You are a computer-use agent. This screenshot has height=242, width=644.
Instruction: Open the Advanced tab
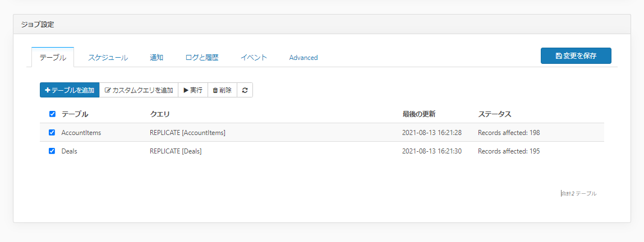tap(303, 58)
